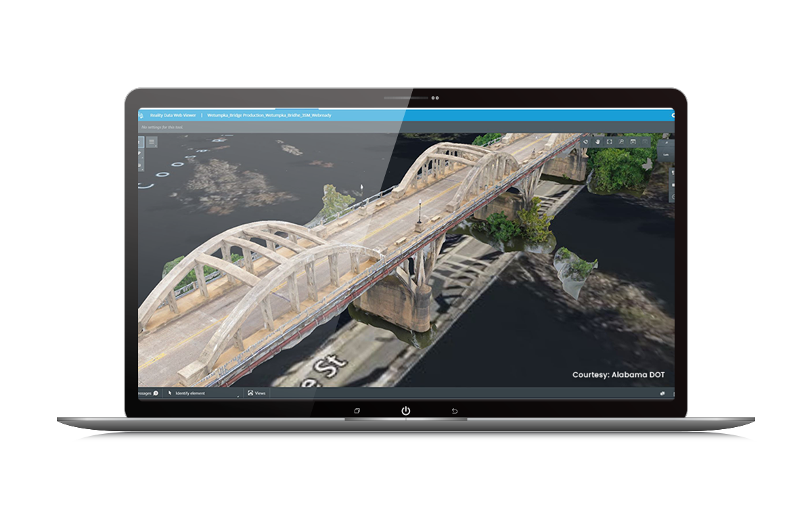The height and width of the screenshot is (528, 812).
Task: Expand the panel icon at bottom-right corner
Action: [x=662, y=393]
